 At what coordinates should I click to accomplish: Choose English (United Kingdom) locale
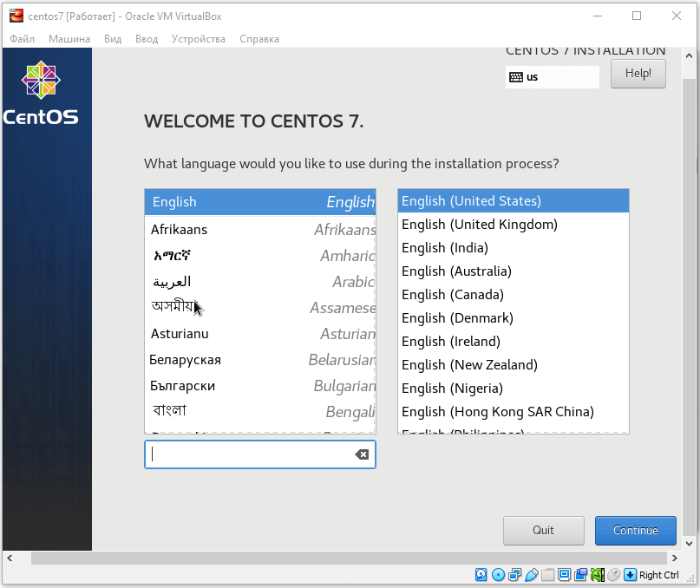[x=480, y=225]
